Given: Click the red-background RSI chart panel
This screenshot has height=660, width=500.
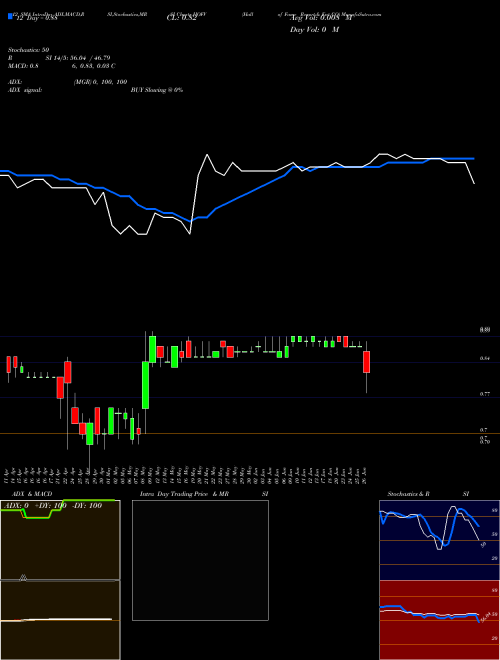Looking at the screenshot, I should point(439,620).
